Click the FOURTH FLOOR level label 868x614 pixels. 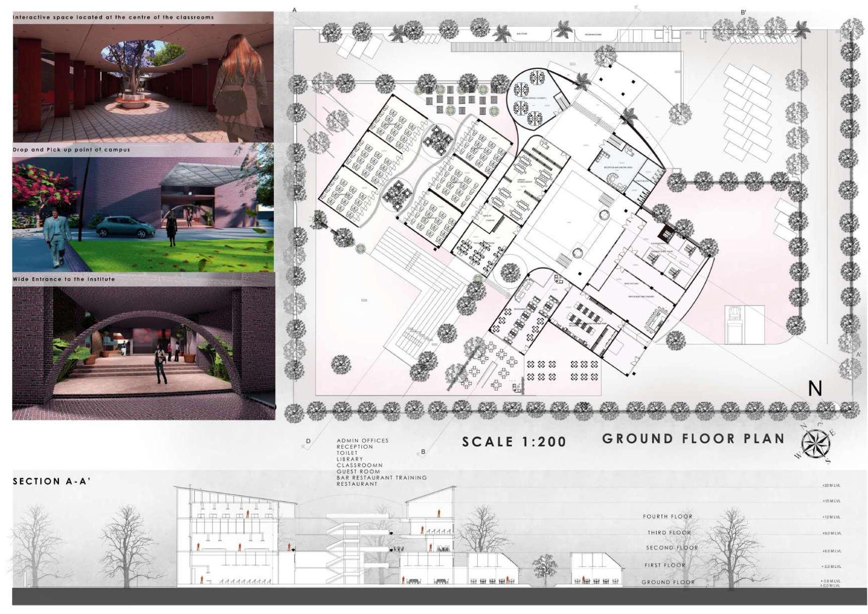coord(667,516)
